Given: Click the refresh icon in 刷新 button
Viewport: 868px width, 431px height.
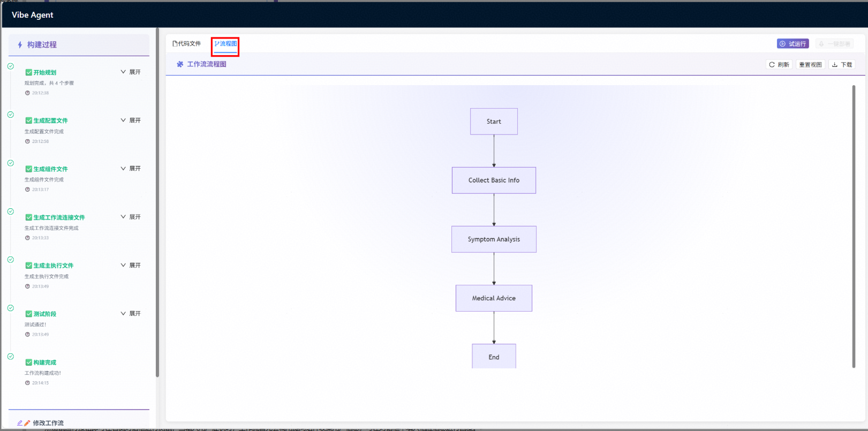Looking at the screenshot, I should (x=772, y=65).
